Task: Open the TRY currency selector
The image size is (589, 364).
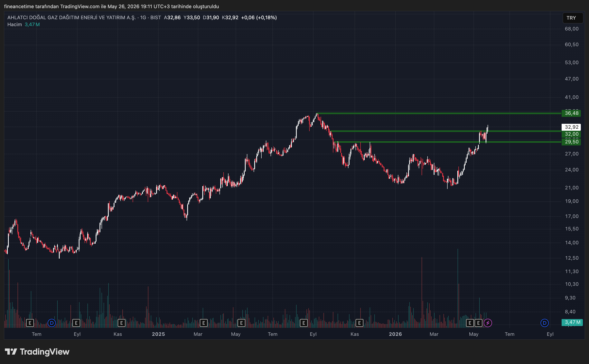Action: pyautogui.click(x=573, y=18)
